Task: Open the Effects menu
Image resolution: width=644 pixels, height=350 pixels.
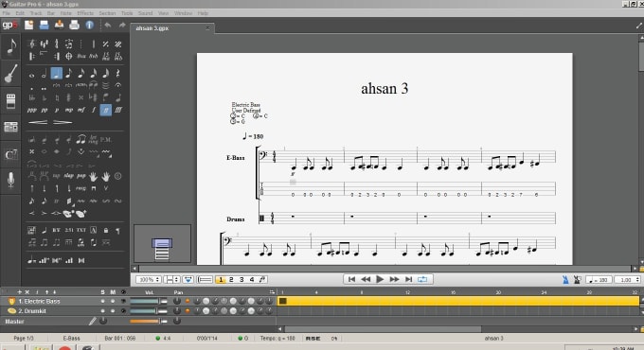Action: (x=85, y=13)
